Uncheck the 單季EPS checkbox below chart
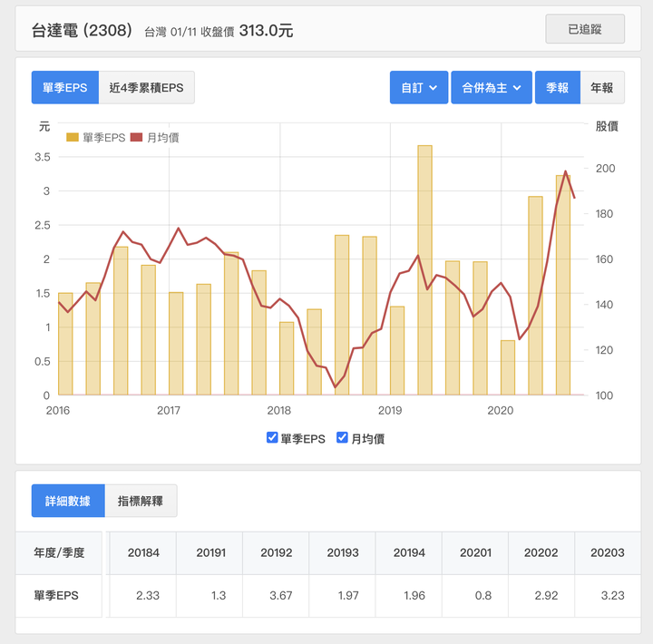653x644 pixels. pos(272,437)
